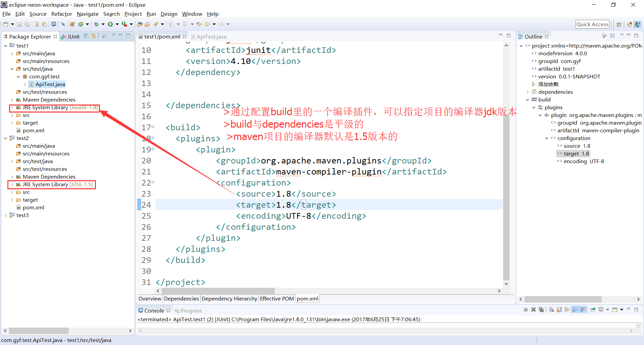Open the Overview tab of pom editor
Image resolution: width=644 pixels, height=345 pixels.
click(x=150, y=299)
